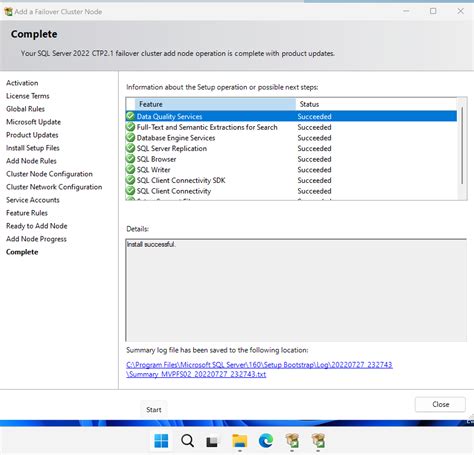This screenshot has height=455, width=474.
Task: Minimize the Add a Failover Cluster Node window
Action: click(406, 11)
